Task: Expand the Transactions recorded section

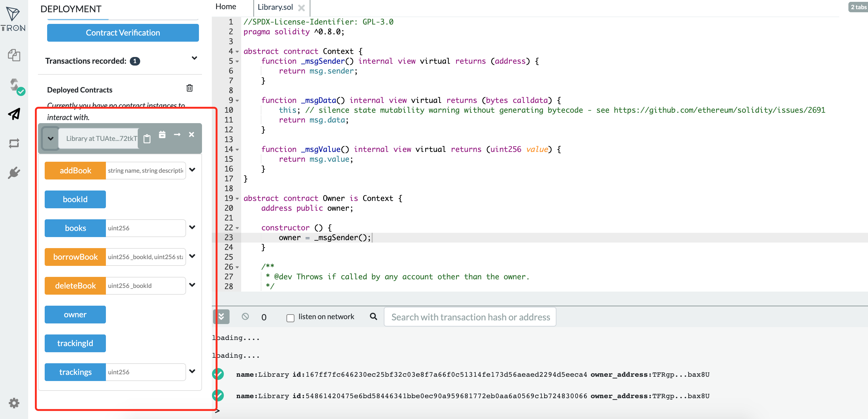Action: coord(194,58)
